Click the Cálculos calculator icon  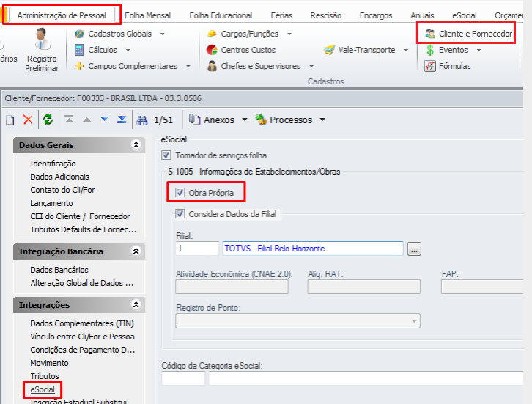tap(79, 50)
